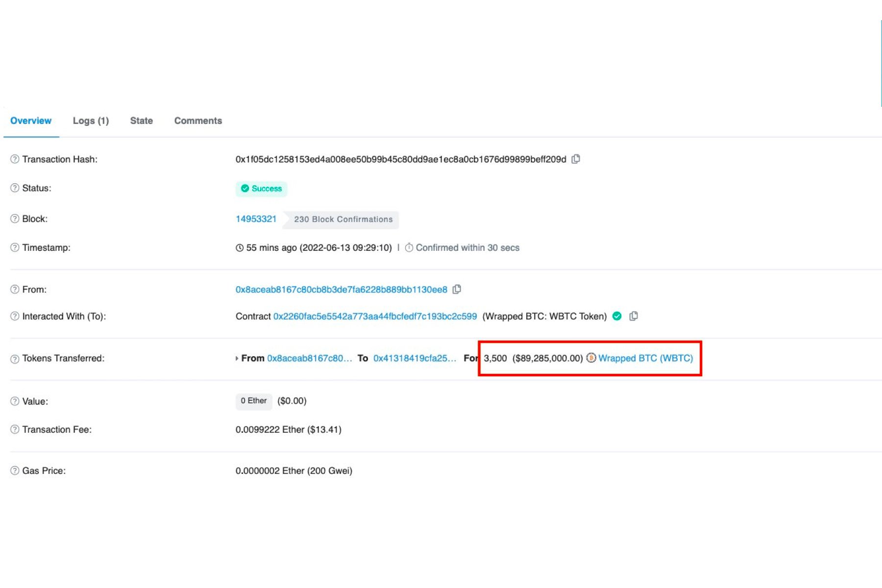Screen dimensions: 882x588
Task: Click the clock icon before the timestamp
Action: click(x=240, y=247)
